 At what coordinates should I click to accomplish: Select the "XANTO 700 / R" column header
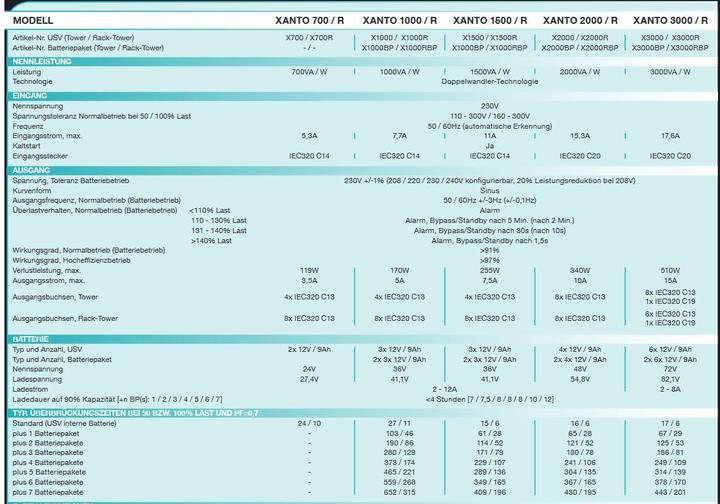pos(309,20)
